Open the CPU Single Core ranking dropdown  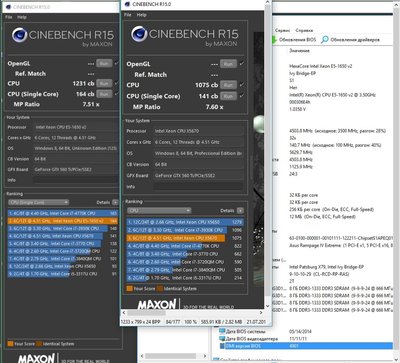click(x=39, y=202)
